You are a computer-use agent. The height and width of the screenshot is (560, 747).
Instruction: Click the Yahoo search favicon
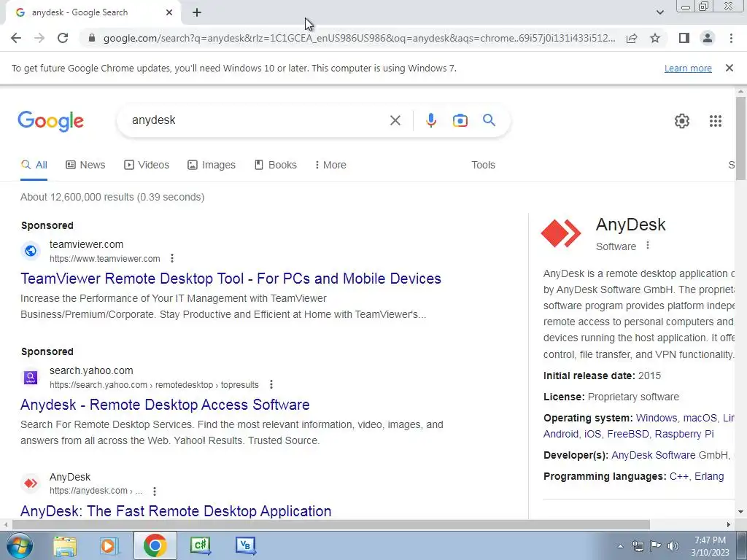pyautogui.click(x=31, y=377)
